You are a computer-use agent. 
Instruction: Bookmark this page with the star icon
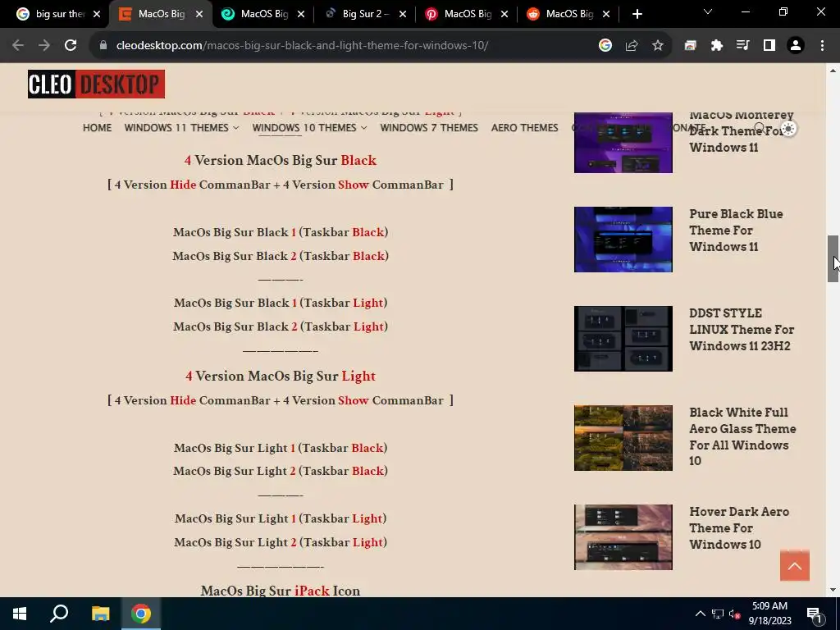[658, 46]
